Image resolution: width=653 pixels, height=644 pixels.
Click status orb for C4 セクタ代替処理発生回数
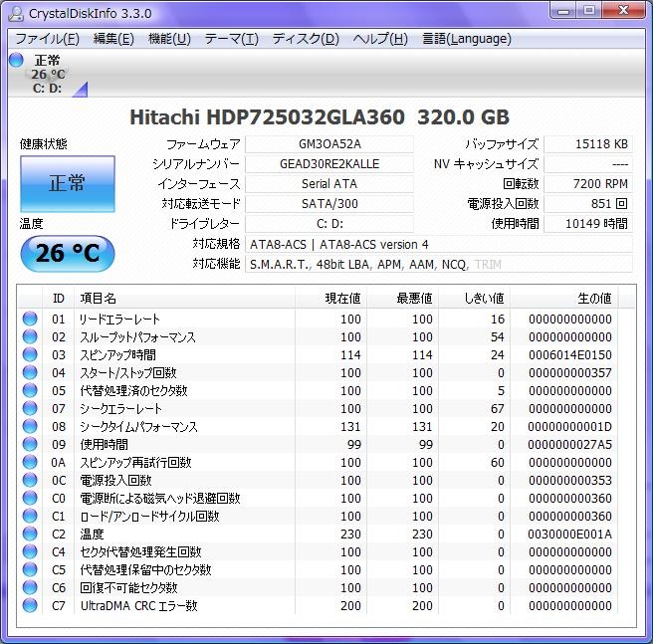pyautogui.click(x=30, y=551)
